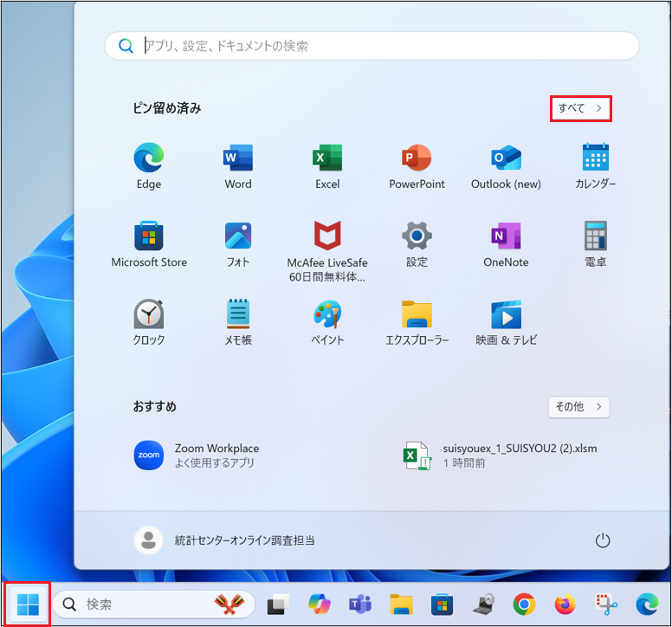Open the カレンダー app
Viewport: 672px width, 627px height.
[595, 166]
